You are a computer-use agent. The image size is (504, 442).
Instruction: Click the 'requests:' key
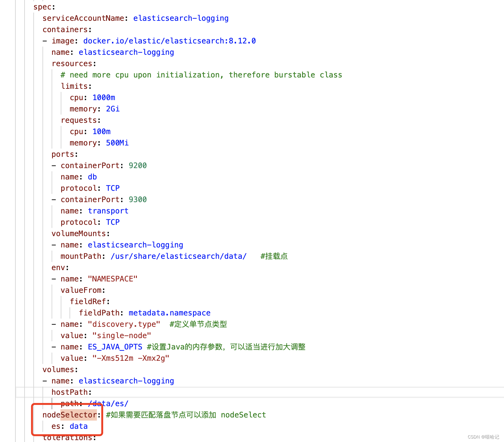[x=81, y=120]
